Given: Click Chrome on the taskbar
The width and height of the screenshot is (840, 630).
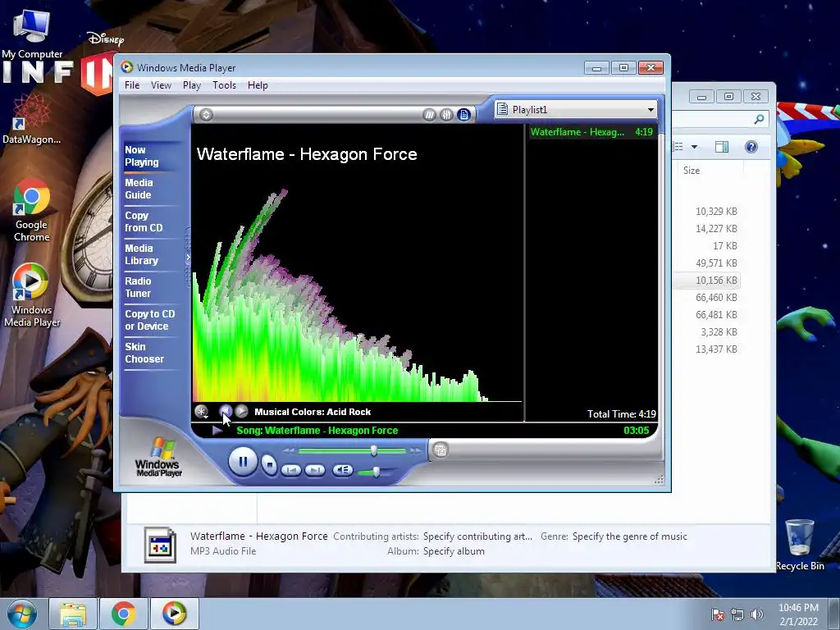Looking at the screenshot, I should coord(123,614).
